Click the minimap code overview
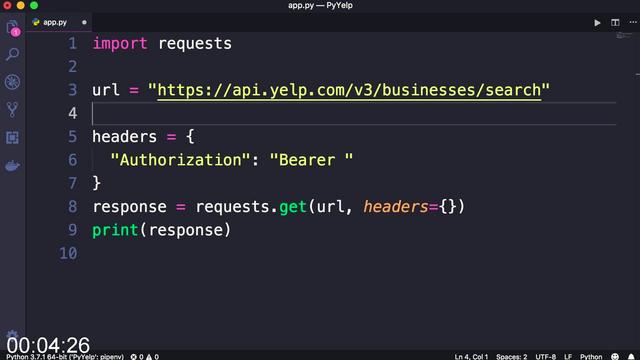The image size is (640, 360). pos(624,36)
